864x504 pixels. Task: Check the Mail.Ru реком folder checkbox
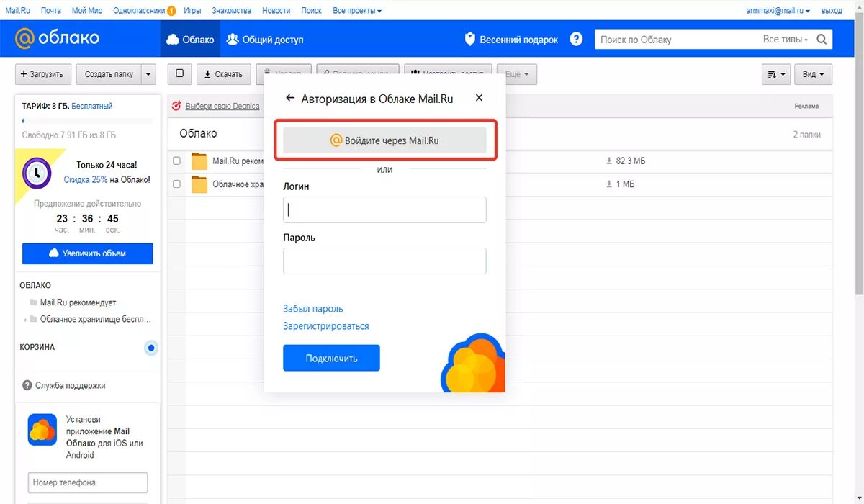177,161
